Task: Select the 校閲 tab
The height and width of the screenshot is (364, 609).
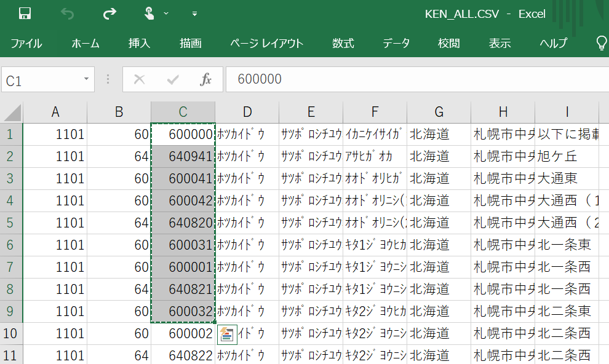Action: [449, 43]
